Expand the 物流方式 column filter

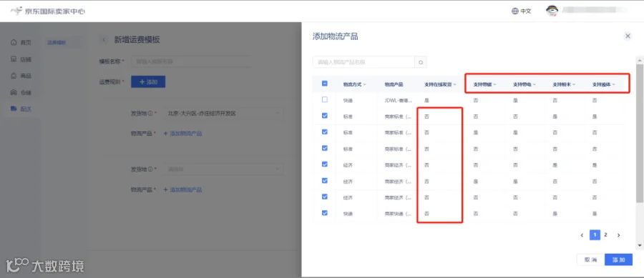pos(365,84)
